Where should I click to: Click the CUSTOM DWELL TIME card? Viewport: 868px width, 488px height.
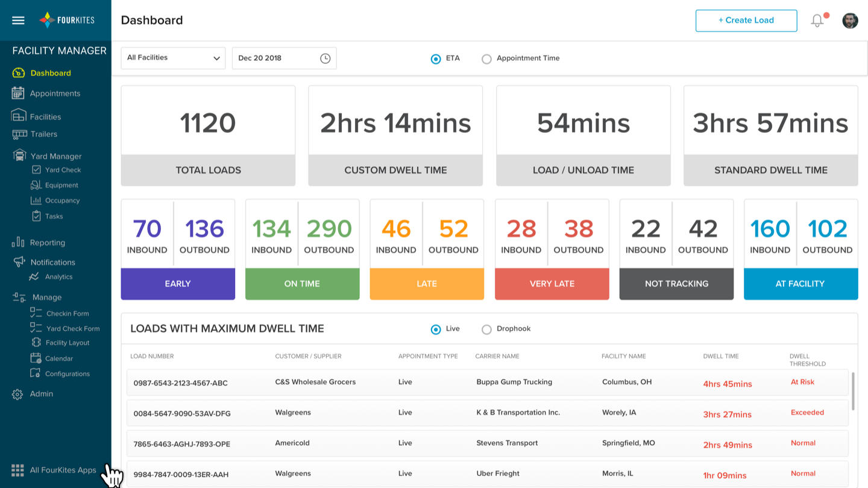click(x=395, y=136)
